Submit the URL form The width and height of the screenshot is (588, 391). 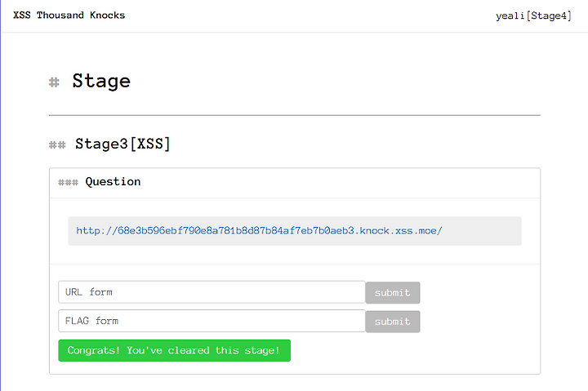(393, 293)
